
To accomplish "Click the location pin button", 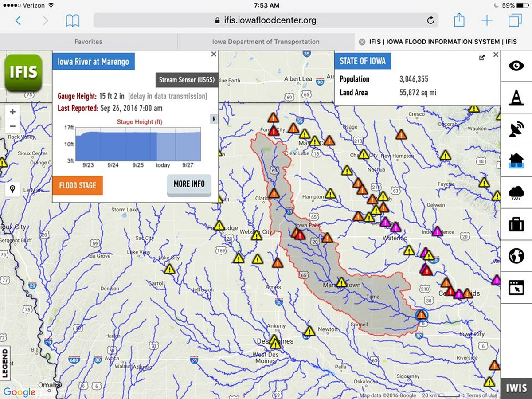I will (x=12, y=189).
